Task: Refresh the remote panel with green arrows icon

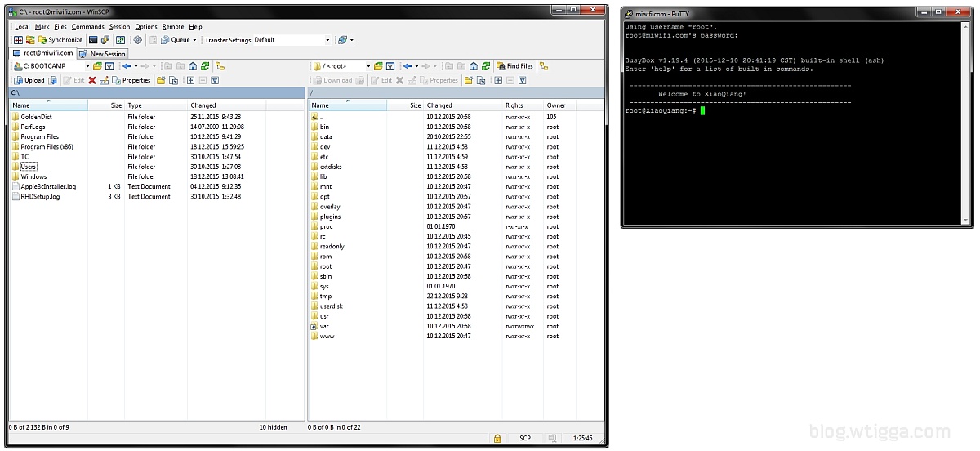Action: tap(486, 66)
